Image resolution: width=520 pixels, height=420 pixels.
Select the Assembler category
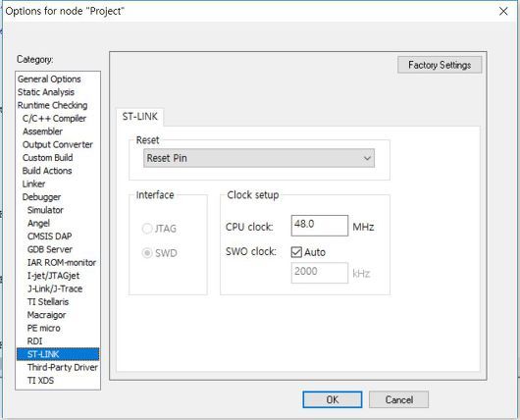coord(42,131)
